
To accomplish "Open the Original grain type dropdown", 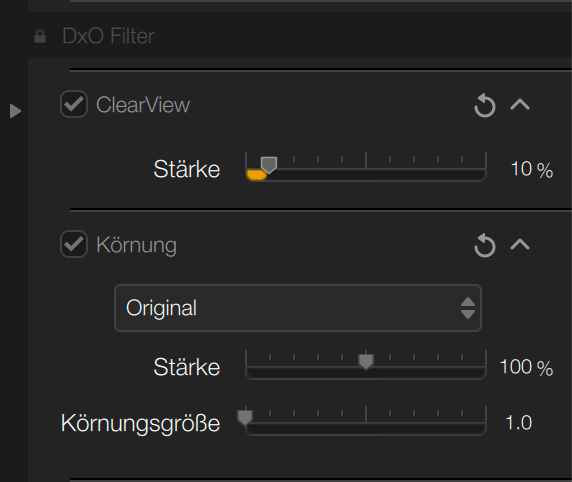I will point(298,308).
